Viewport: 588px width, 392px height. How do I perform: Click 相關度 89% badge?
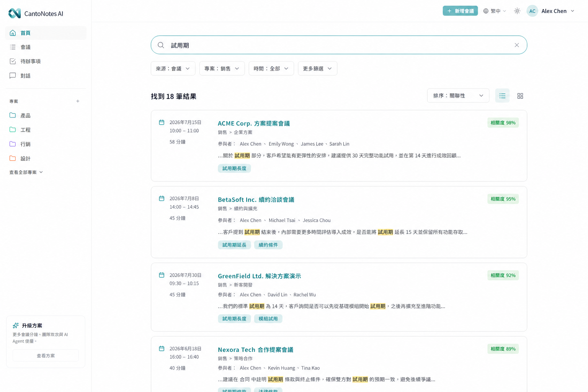click(x=503, y=349)
